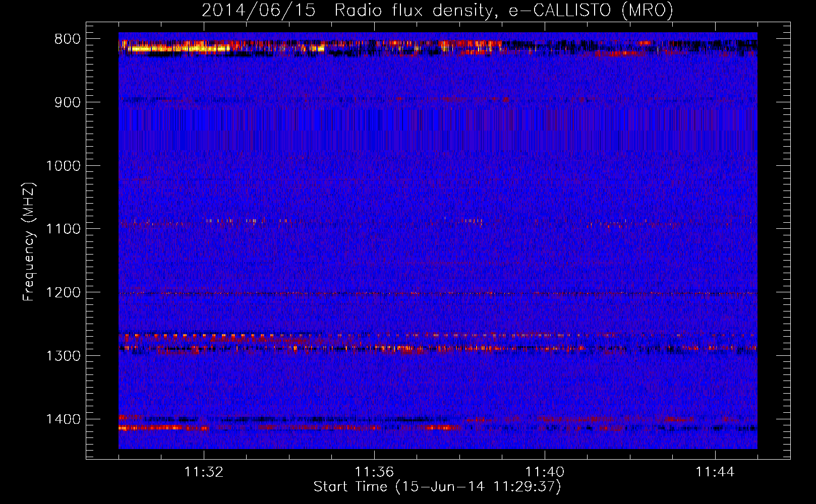Click the 1100 frequency tick label
The image size is (816, 504).
(x=64, y=229)
